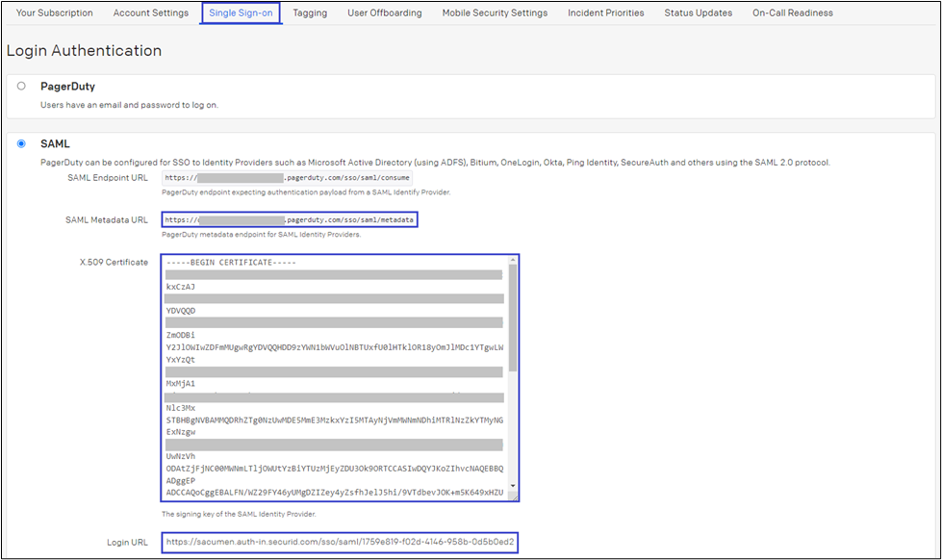The width and height of the screenshot is (942, 560).
Task: Go to the Tagging tab
Action: click(x=310, y=13)
